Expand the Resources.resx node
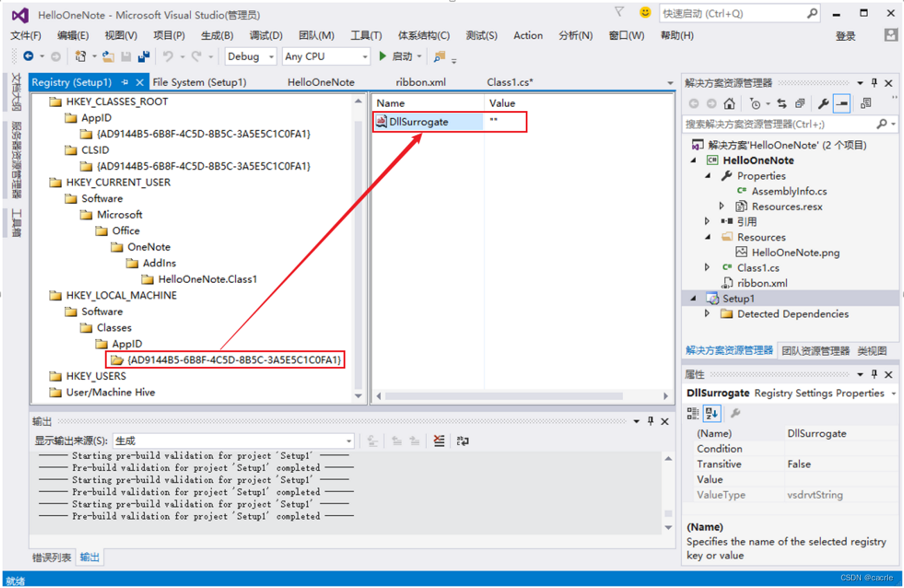Image resolution: width=904 pixels, height=588 pixels. [722, 206]
